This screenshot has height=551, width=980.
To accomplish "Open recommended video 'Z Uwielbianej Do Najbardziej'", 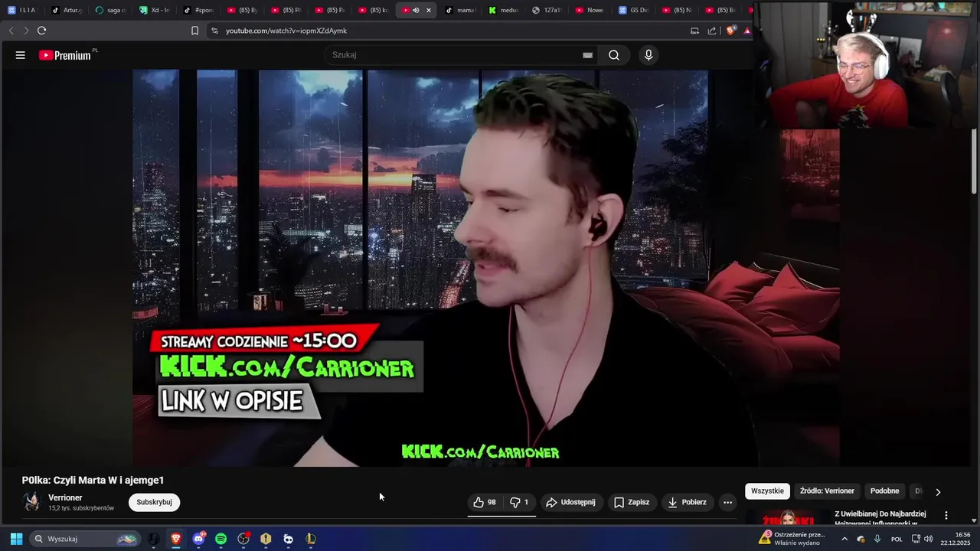I will tap(880, 518).
